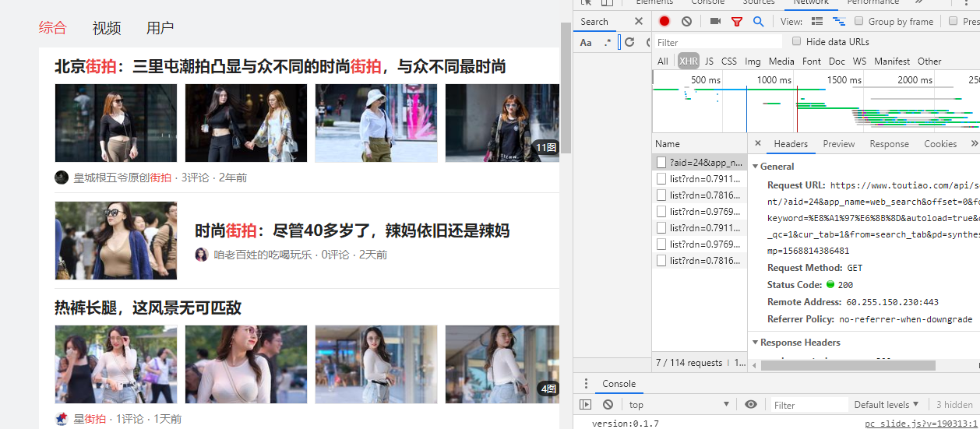Open the Default levels dropdown
This screenshot has height=429, width=980.
(x=887, y=405)
